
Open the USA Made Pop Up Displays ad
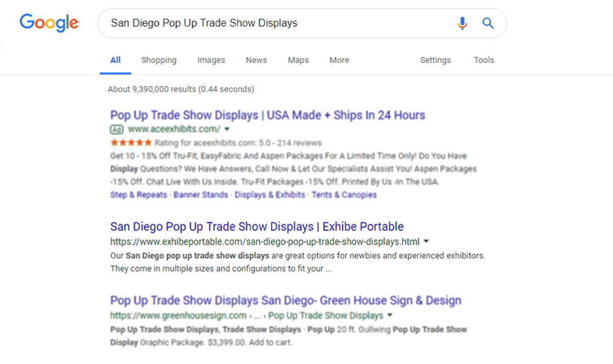pyautogui.click(x=267, y=116)
